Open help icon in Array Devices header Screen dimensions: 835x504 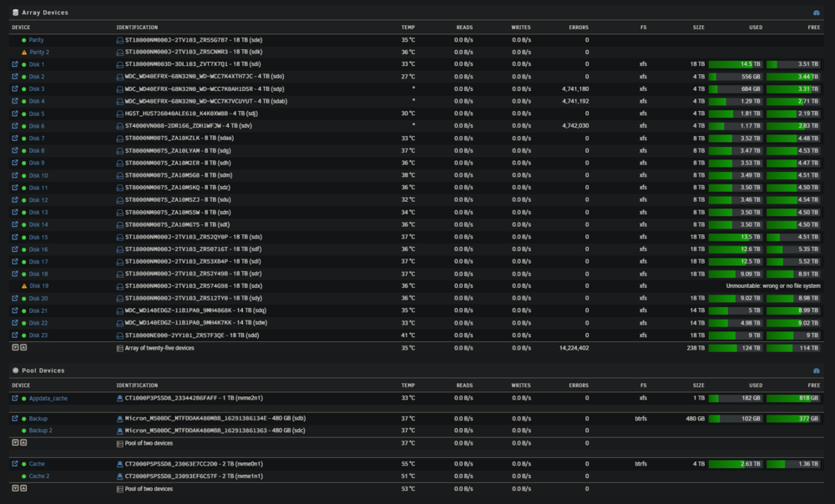click(817, 13)
